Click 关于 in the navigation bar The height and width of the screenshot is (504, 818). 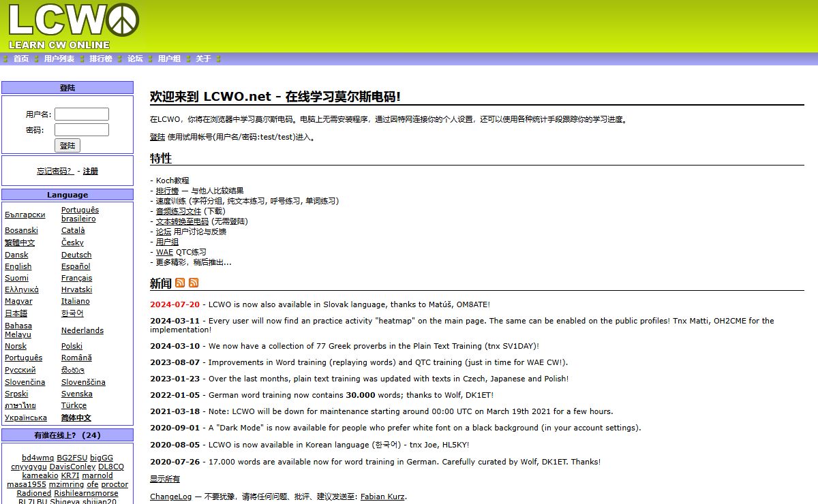(203, 59)
